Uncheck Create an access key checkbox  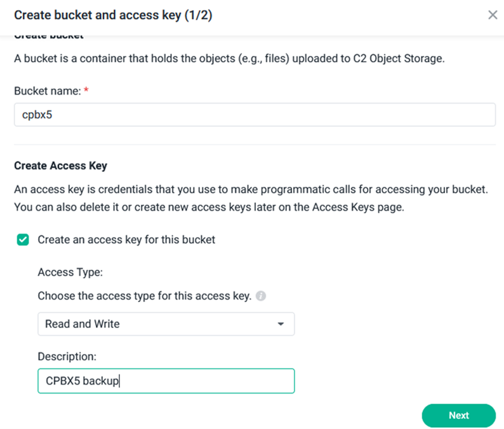point(23,240)
